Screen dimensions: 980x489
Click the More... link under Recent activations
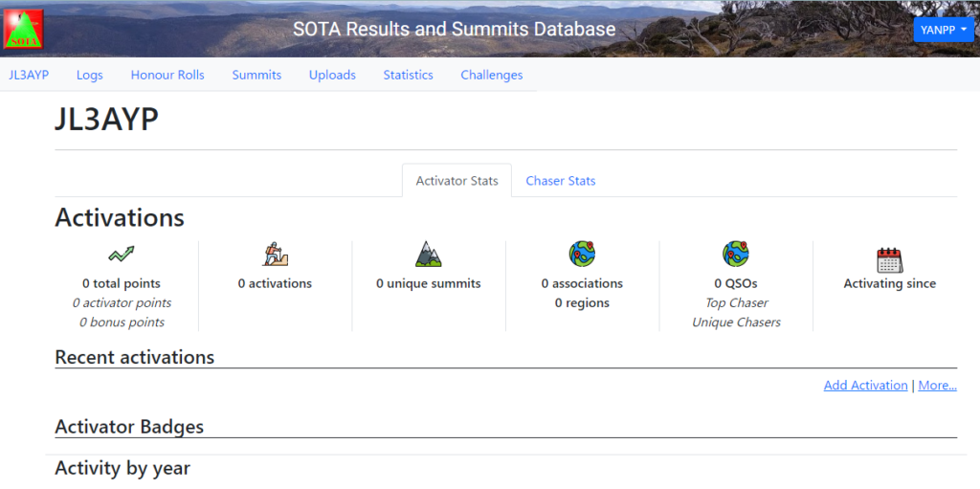click(938, 386)
